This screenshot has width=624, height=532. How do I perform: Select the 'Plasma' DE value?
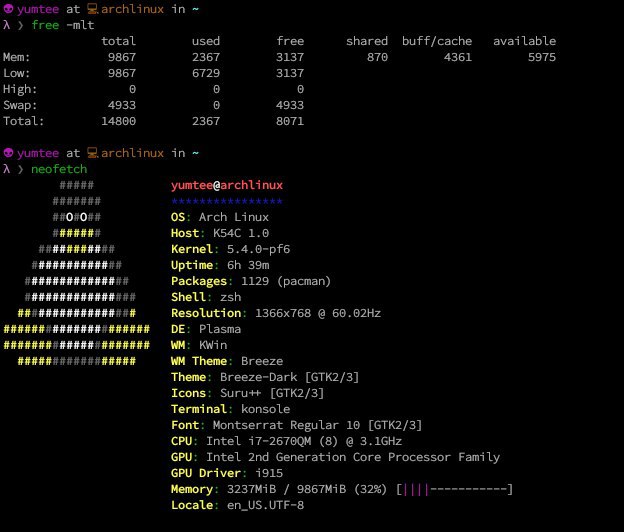220,329
